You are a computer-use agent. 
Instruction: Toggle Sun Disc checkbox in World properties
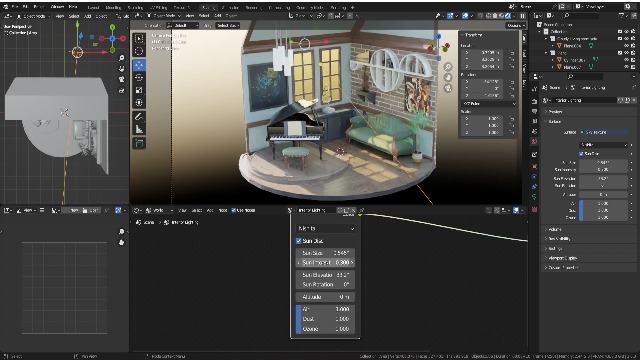click(x=581, y=153)
